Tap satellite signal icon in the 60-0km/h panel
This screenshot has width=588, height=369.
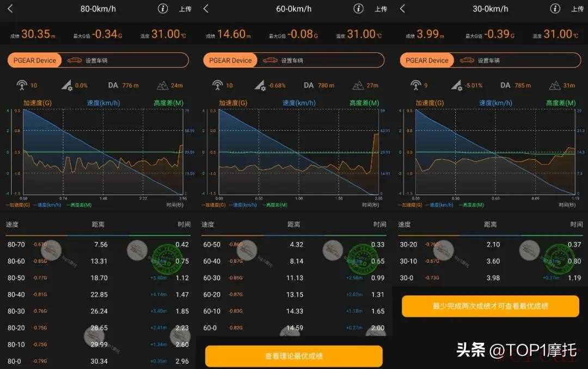tap(217, 85)
